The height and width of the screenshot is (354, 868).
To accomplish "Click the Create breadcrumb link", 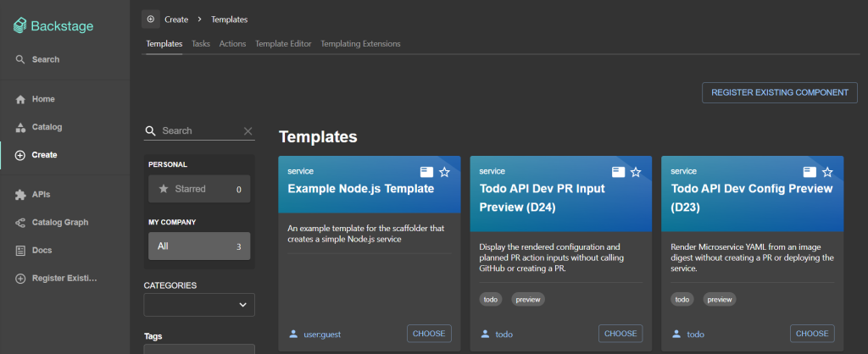I will click(x=176, y=19).
